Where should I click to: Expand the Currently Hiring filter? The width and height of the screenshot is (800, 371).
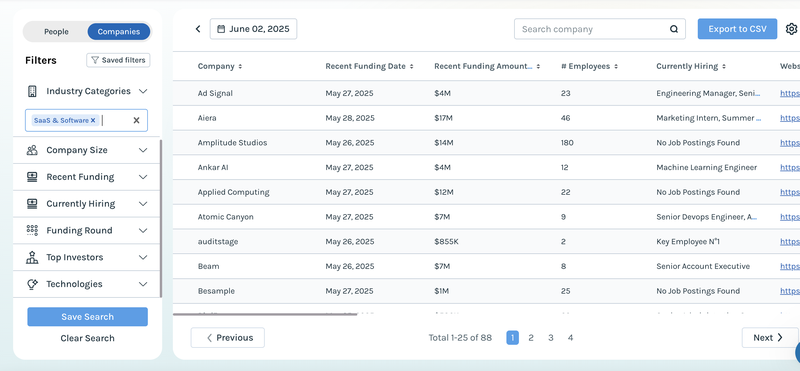click(143, 204)
